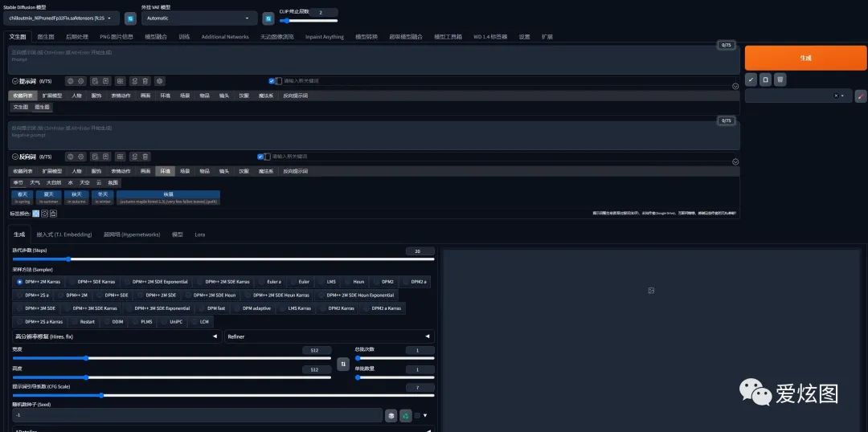Click the trash icon in the 反向词 toolbar

[x=145, y=157]
